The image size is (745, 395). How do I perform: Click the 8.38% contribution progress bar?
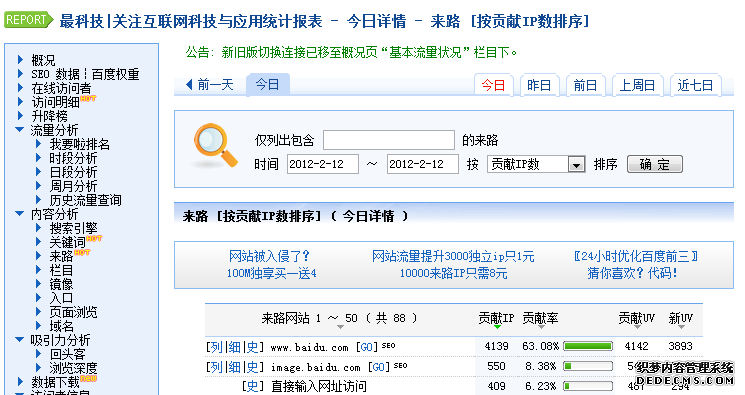pos(588,366)
